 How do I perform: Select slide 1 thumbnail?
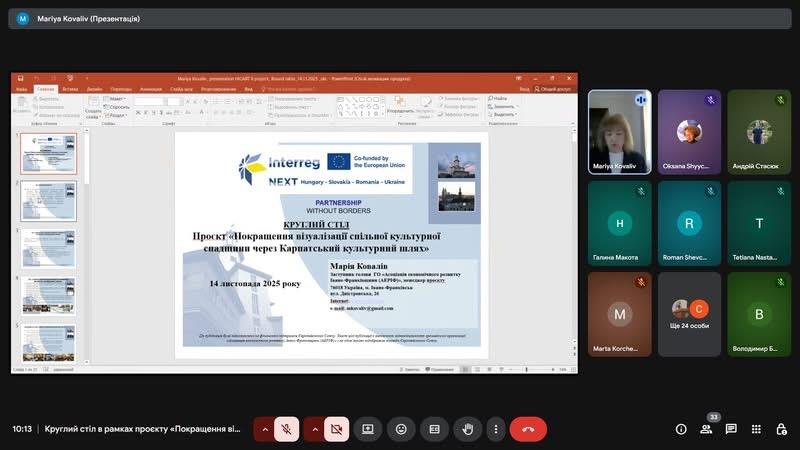click(49, 154)
